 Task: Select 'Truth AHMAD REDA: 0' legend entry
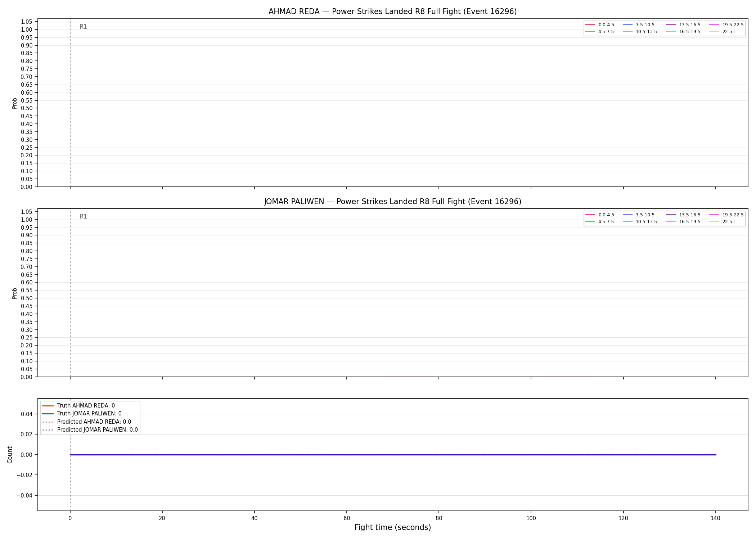coord(86,406)
